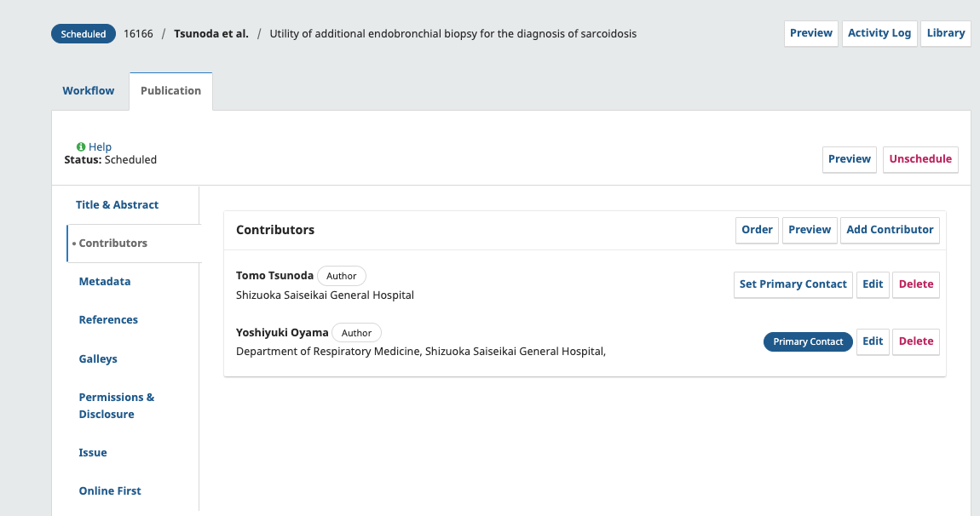Click Order in Contributors panel

point(757,230)
